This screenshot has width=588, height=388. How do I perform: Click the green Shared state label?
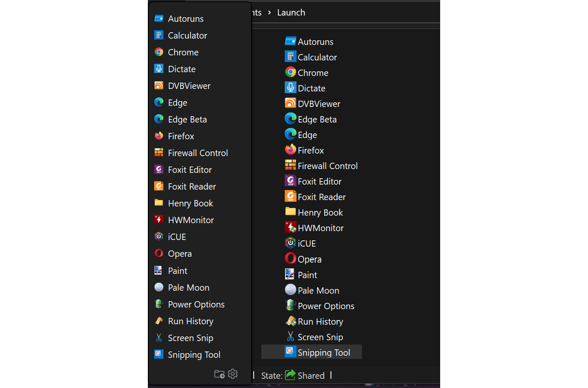(x=311, y=375)
